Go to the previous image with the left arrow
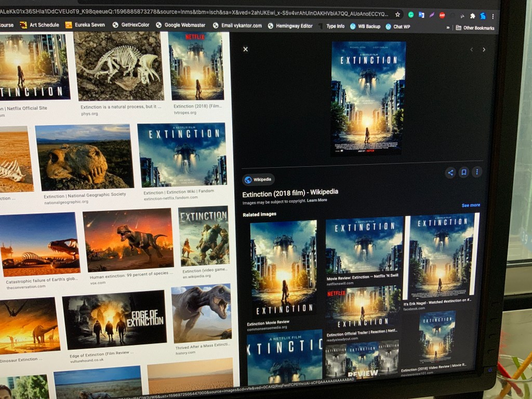Viewport: 532px width, 399px height. click(471, 49)
